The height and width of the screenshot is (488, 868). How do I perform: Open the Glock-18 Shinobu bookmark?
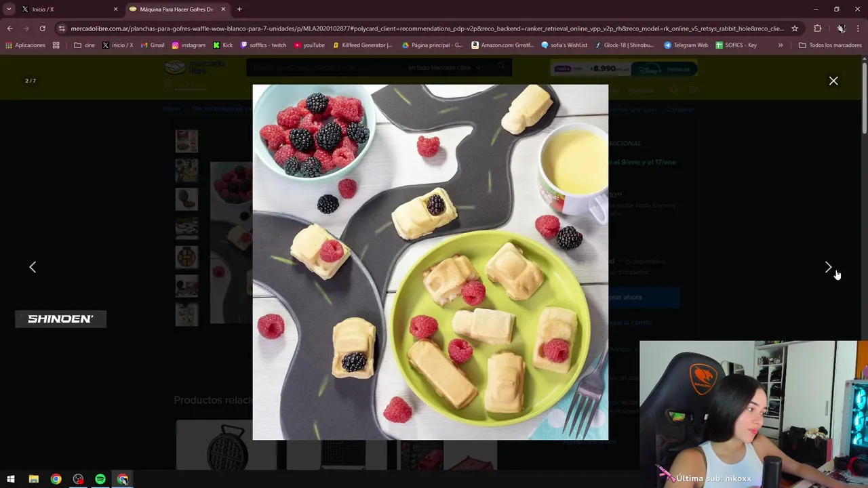click(625, 45)
